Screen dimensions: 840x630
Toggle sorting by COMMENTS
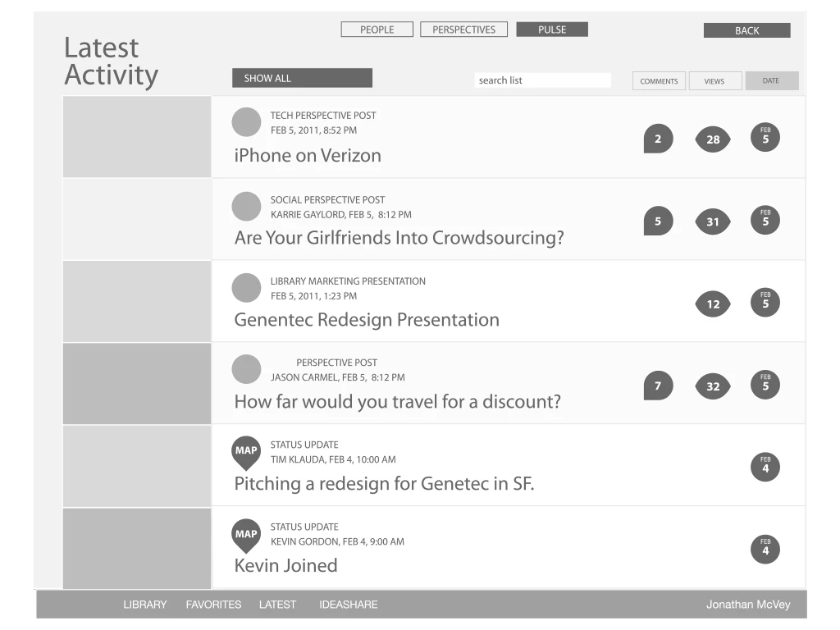(659, 80)
